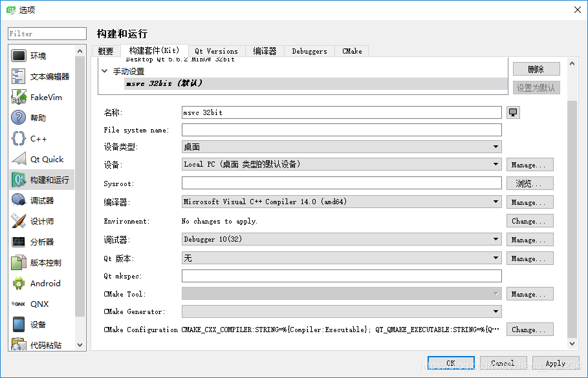Open the Qt 版本 dropdown
The image size is (588, 378).
tap(342, 258)
